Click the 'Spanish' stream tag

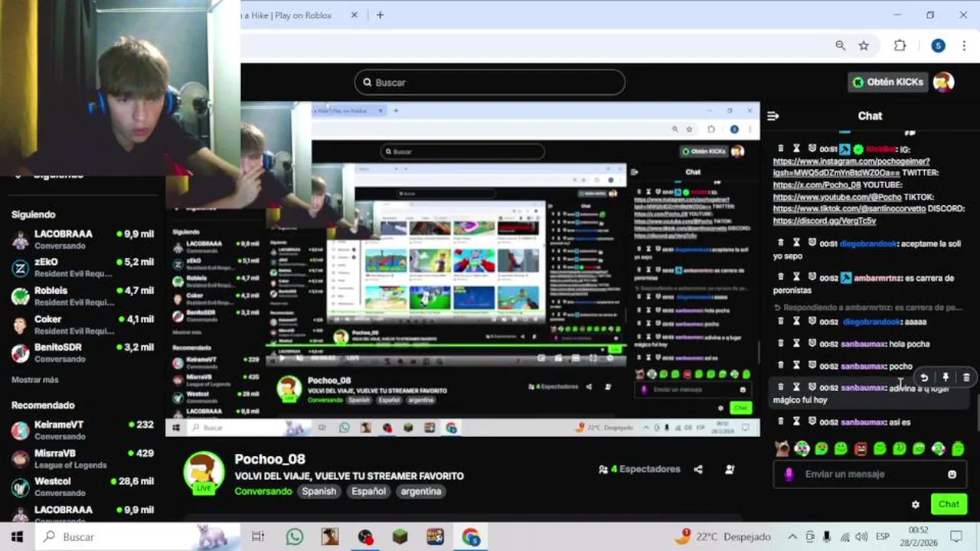tap(318, 491)
